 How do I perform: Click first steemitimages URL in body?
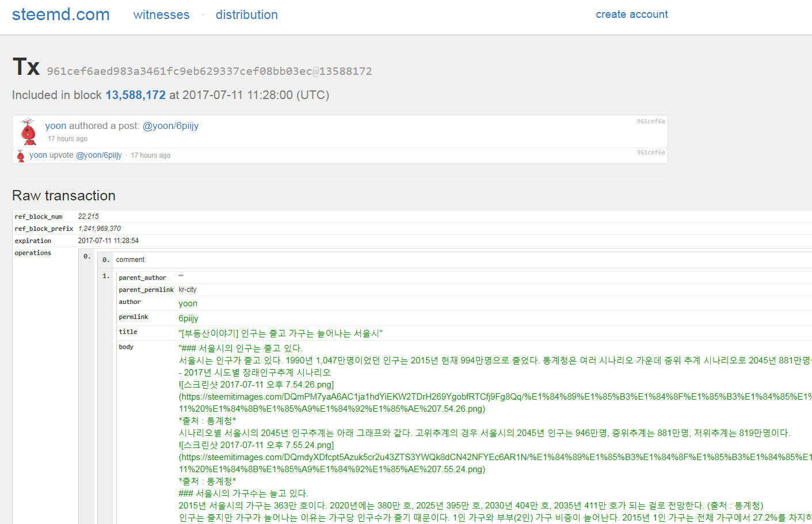495,403
